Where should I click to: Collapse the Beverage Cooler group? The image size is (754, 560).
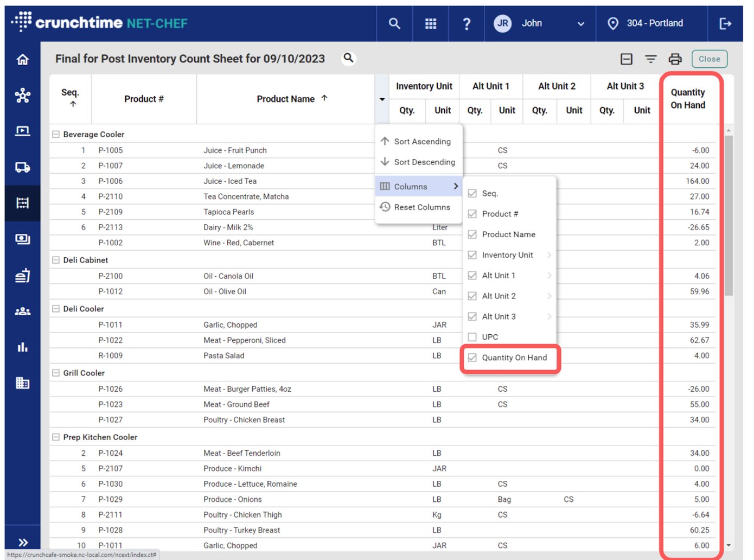(x=55, y=134)
